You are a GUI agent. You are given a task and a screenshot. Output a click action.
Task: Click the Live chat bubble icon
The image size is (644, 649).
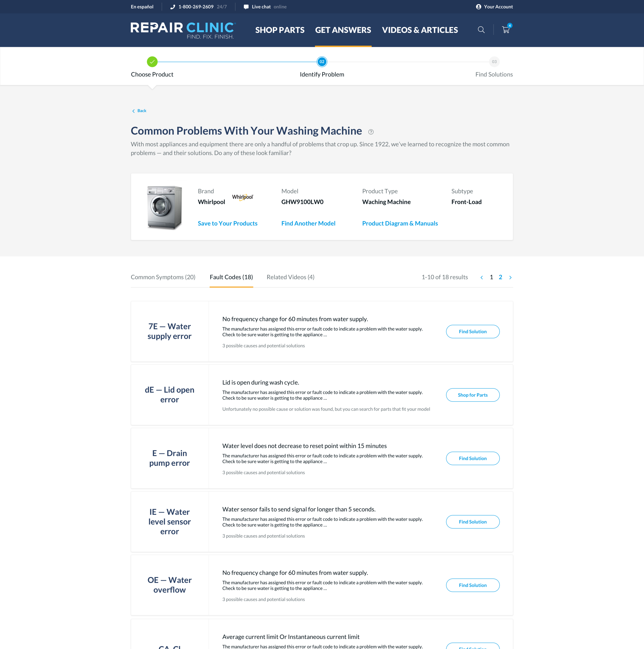click(x=246, y=7)
